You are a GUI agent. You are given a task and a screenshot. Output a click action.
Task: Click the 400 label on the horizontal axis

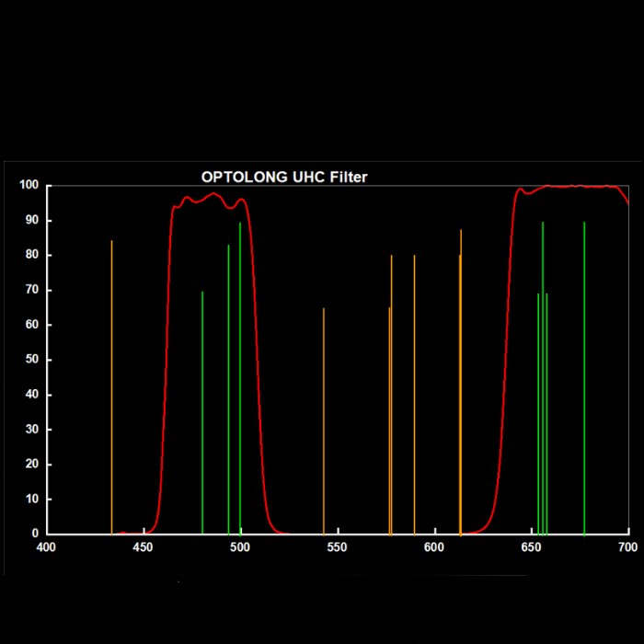[45, 547]
